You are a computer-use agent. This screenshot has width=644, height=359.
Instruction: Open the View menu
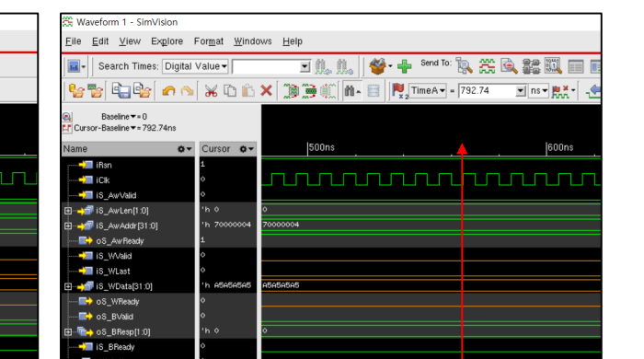tap(130, 41)
